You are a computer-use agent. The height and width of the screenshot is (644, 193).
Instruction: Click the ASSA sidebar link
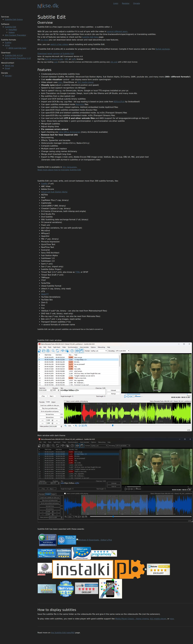click(7, 45)
